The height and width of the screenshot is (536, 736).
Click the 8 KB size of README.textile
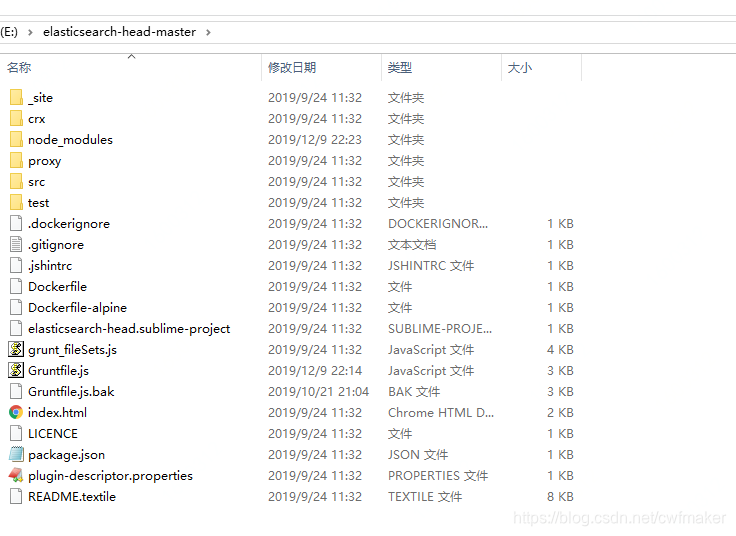pyautogui.click(x=560, y=497)
